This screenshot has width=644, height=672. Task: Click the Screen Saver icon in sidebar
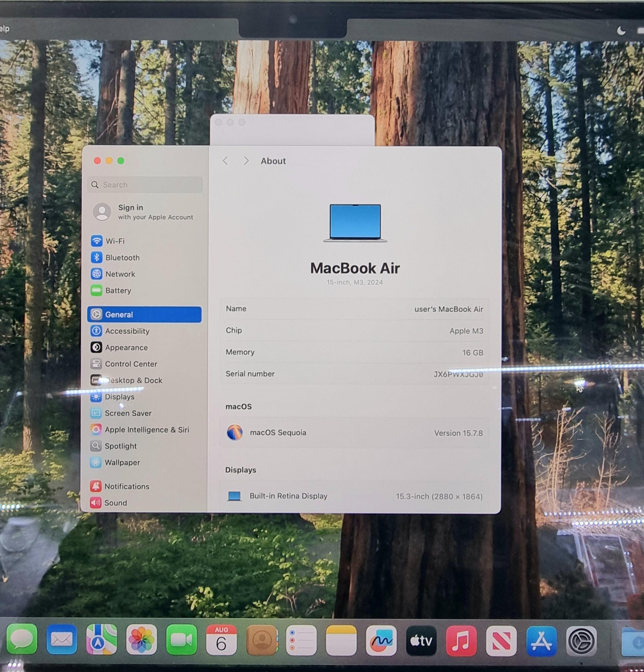96,413
